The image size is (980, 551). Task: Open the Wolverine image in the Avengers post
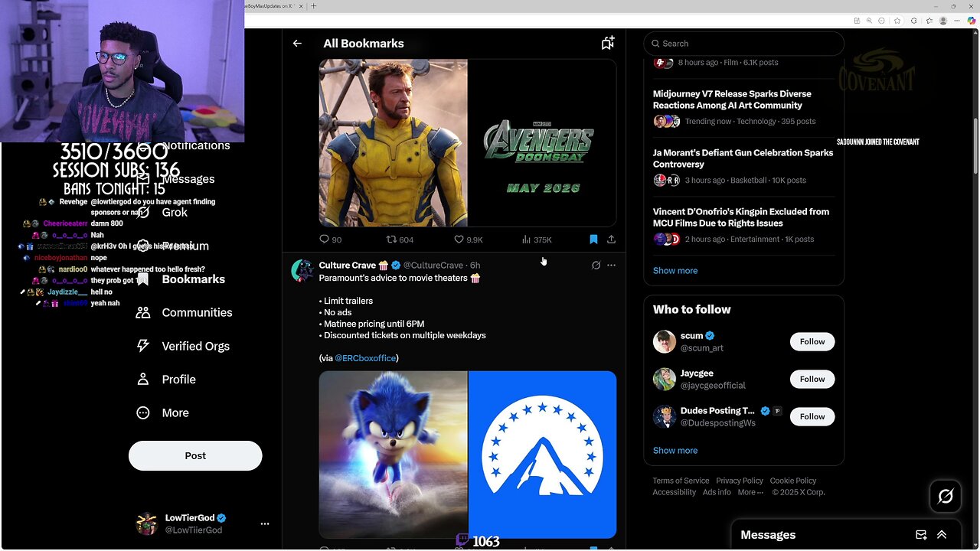pyautogui.click(x=394, y=142)
